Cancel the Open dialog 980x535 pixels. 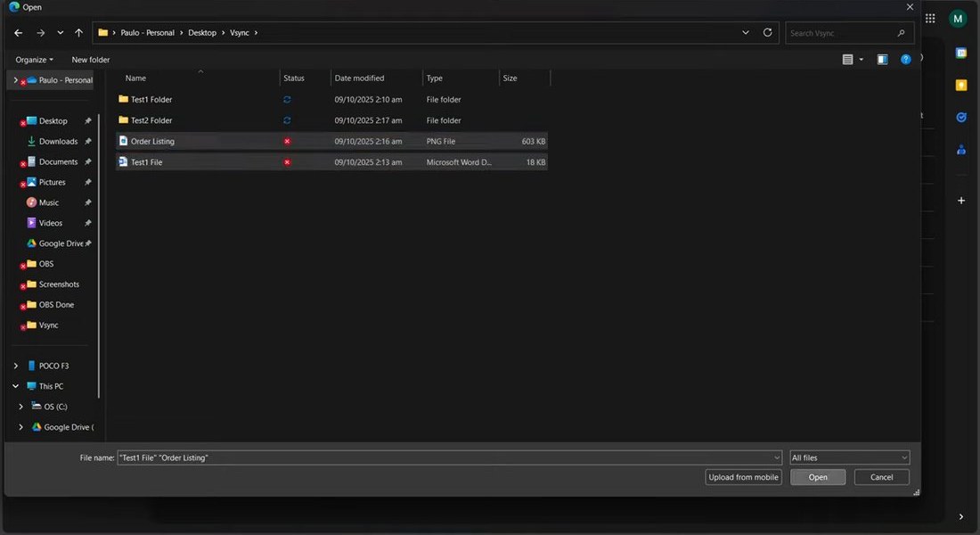tap(881, 477)
